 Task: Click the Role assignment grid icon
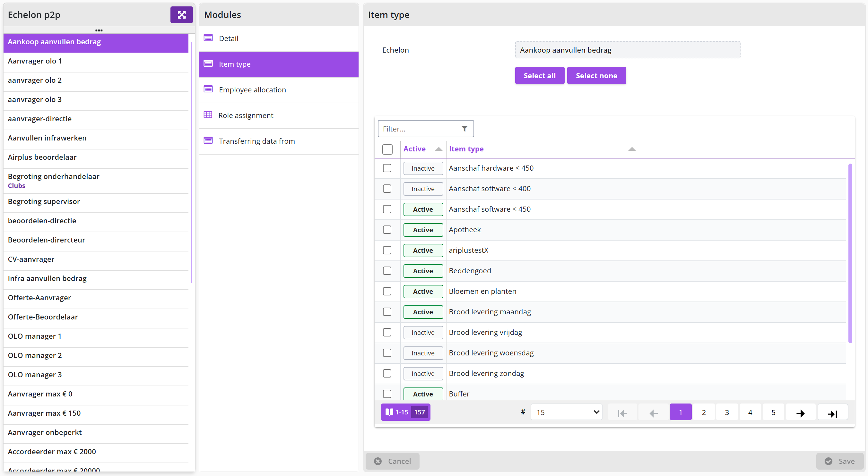coord(208,115)
